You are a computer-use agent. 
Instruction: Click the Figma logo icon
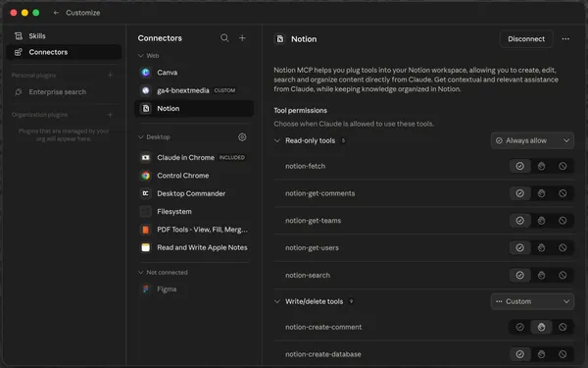[x=145, y=289]
